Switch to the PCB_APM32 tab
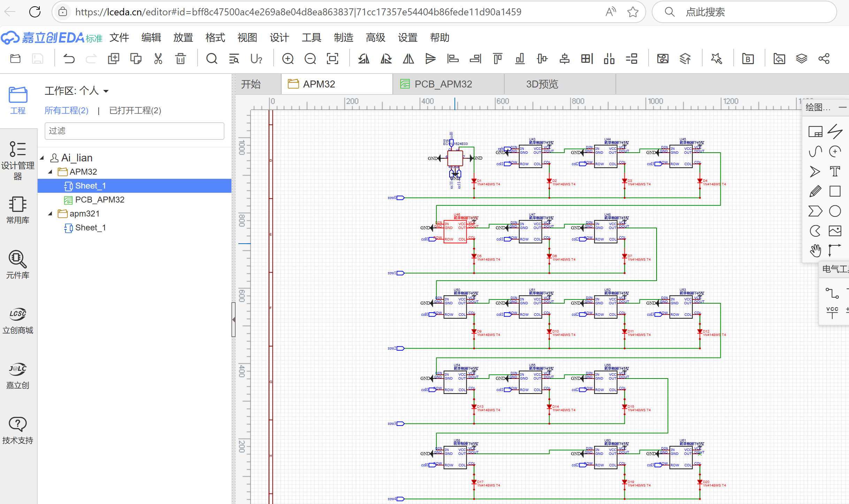 click(x=443, y=84)
